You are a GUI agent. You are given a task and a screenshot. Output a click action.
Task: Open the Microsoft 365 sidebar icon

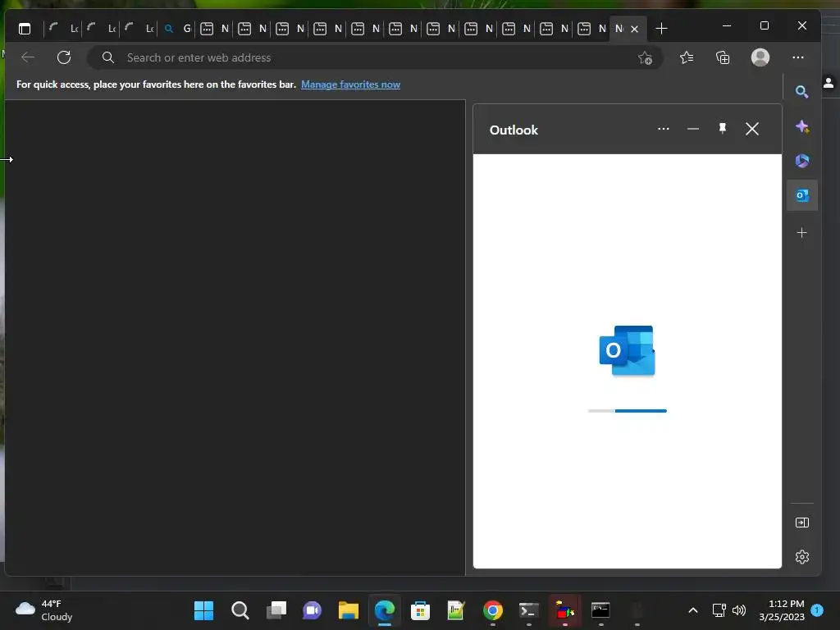click(x=802, y=160)
